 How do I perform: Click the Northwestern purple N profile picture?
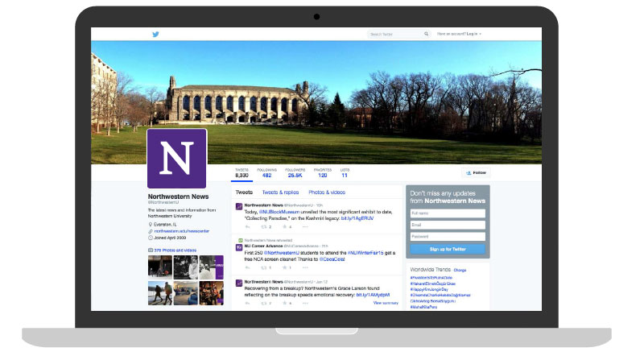[176, 159]
